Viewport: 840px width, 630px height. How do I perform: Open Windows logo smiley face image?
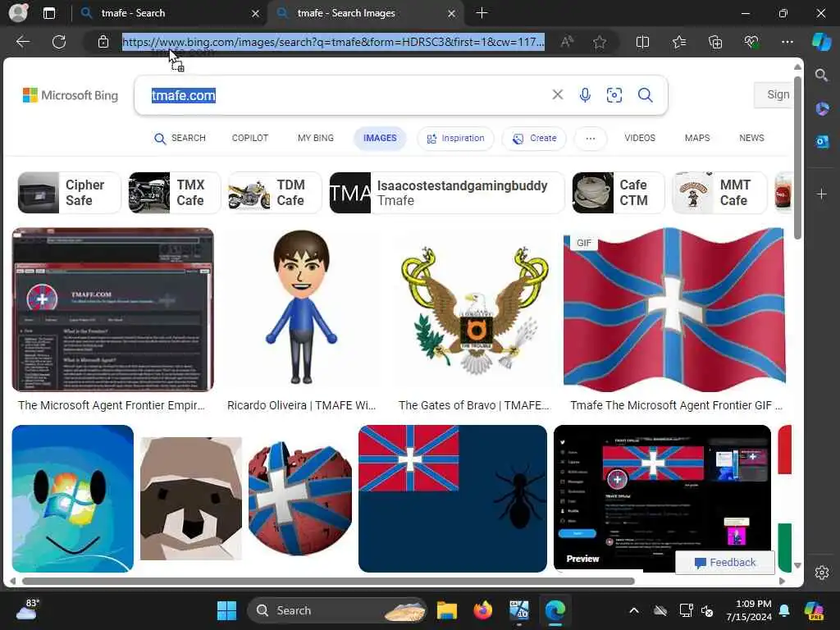(72, 498)
